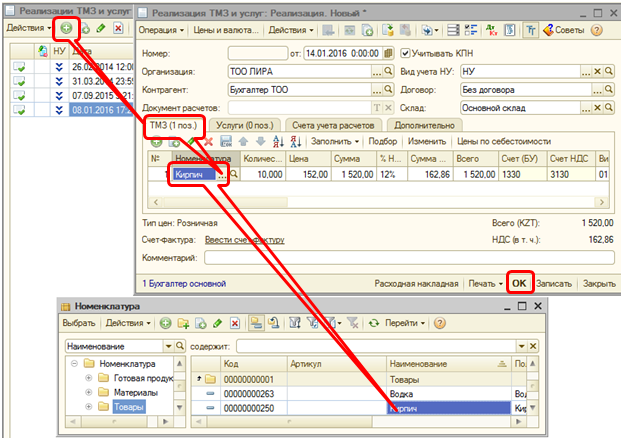Toggle hierarchical view in the Номенклатура toolbar
Screen dimensions: 623x439
(x=256, y=323)
